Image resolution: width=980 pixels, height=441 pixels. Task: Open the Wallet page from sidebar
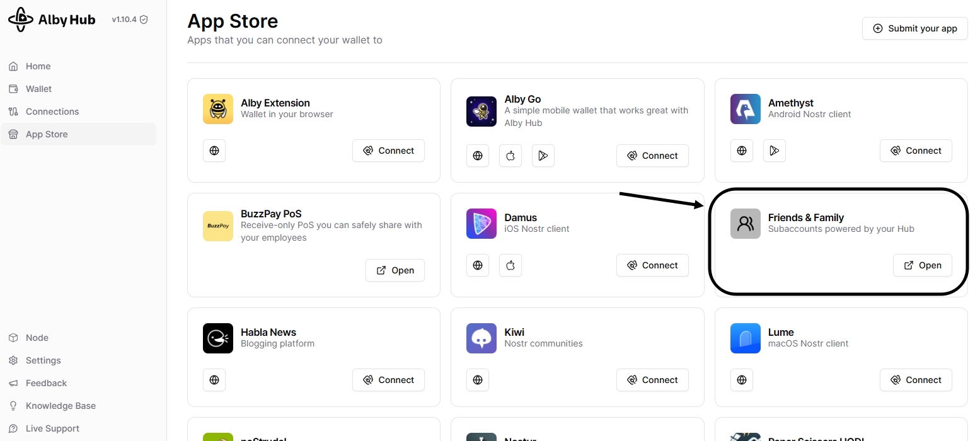coord(38,89)
